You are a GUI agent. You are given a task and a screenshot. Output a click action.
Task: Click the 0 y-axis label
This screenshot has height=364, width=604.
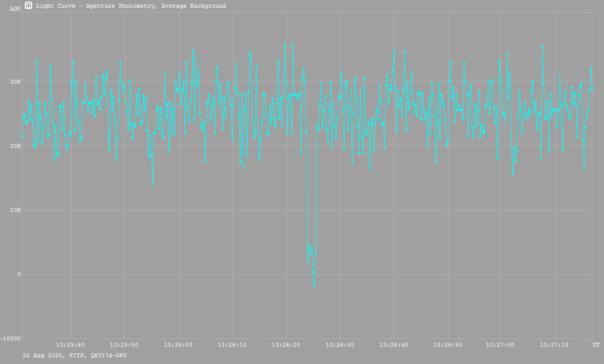coord(19,274)
